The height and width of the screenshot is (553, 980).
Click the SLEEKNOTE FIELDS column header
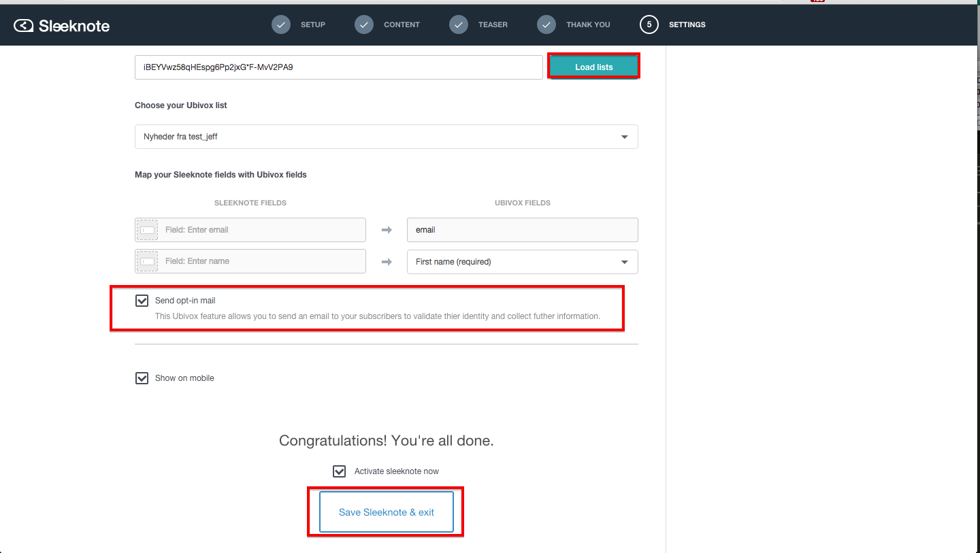pos(250,203)
